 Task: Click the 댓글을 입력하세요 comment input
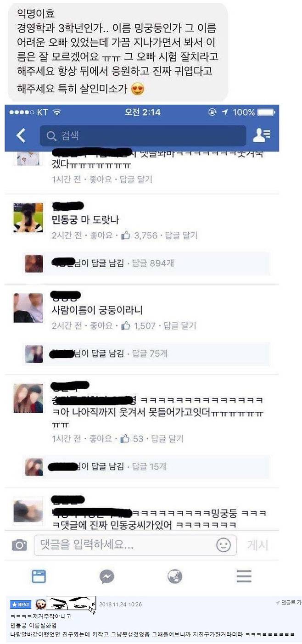pyautogui.click(x=135, y=545)
